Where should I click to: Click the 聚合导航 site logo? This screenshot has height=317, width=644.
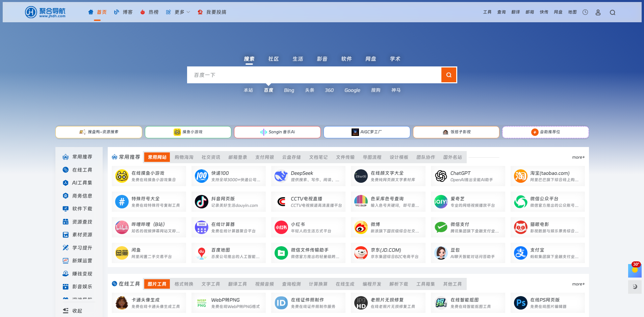[x=45, y=12]
